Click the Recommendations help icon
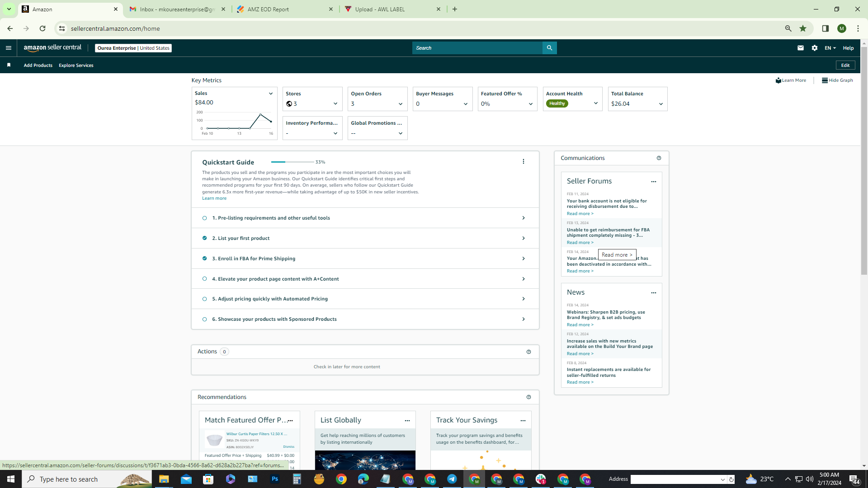Screen dimensions: 868x488 point(528,397)
